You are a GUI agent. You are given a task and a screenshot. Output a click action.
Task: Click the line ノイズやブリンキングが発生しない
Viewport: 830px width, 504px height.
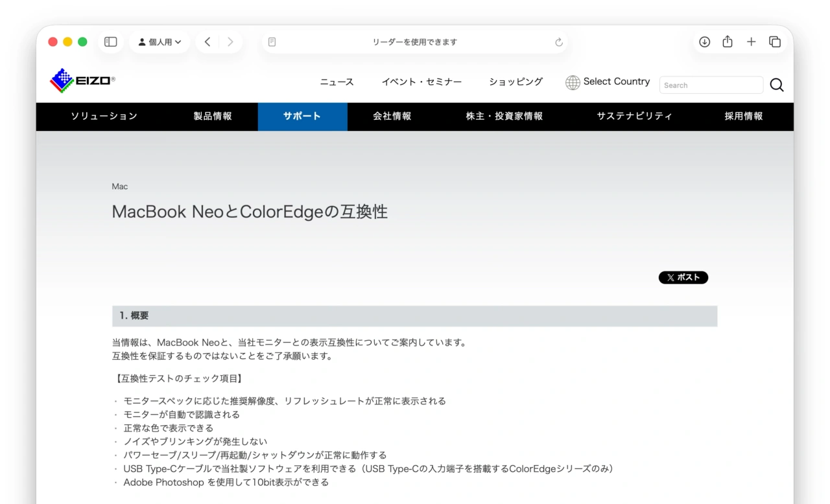coord(195,442)
